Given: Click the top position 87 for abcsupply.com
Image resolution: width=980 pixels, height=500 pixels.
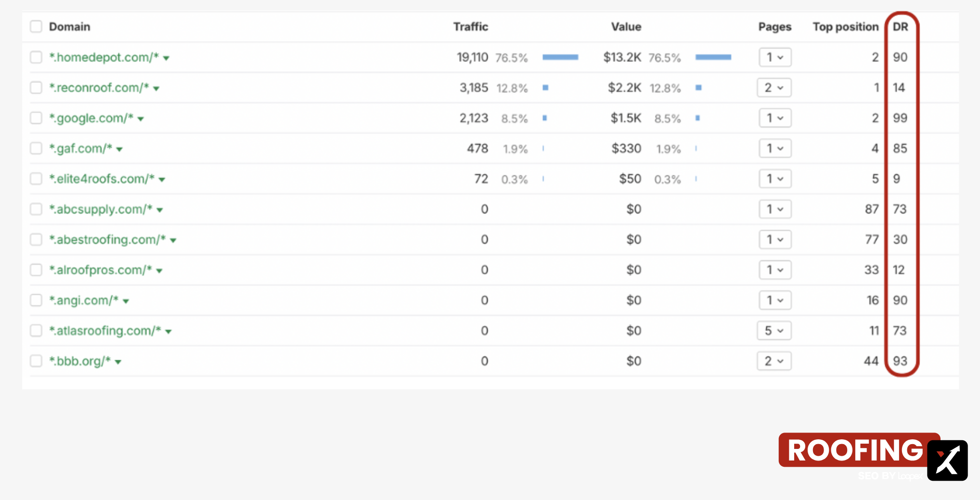Looking at the screenshot, I should (x=872, y=209).
